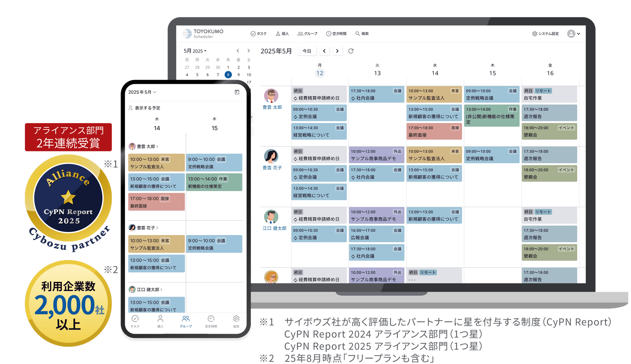Open 豊雲 太郎 user link
The image size is (631, 364).
272,107
